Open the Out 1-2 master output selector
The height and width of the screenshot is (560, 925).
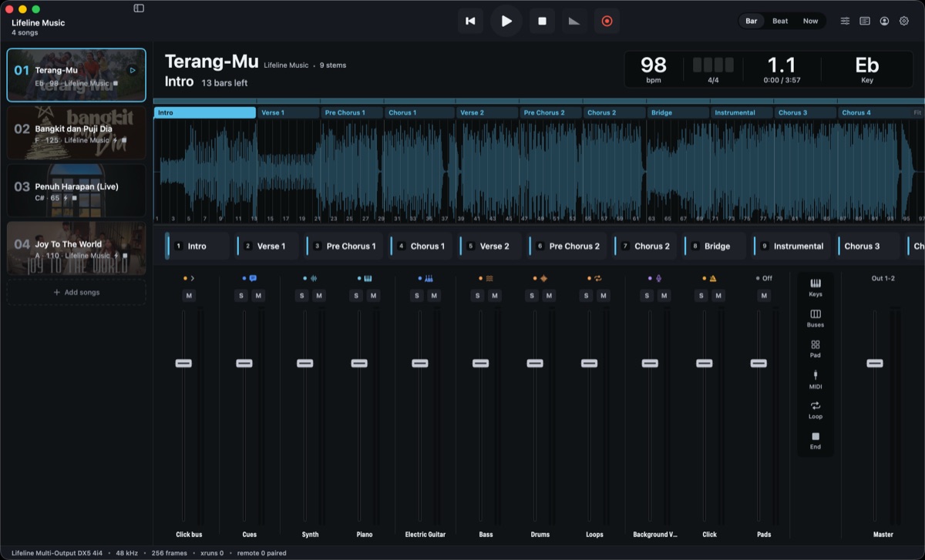pyautogui.click(x=883, y=278)
